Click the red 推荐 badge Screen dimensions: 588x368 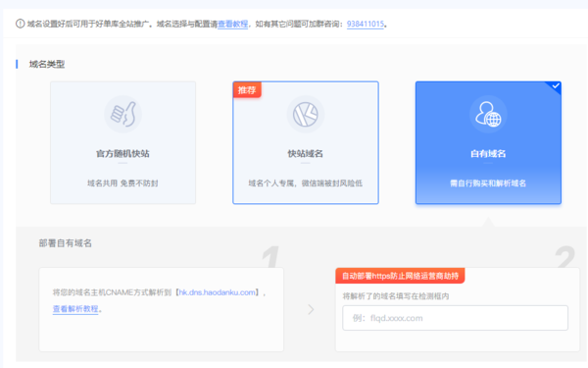[247, 90]
